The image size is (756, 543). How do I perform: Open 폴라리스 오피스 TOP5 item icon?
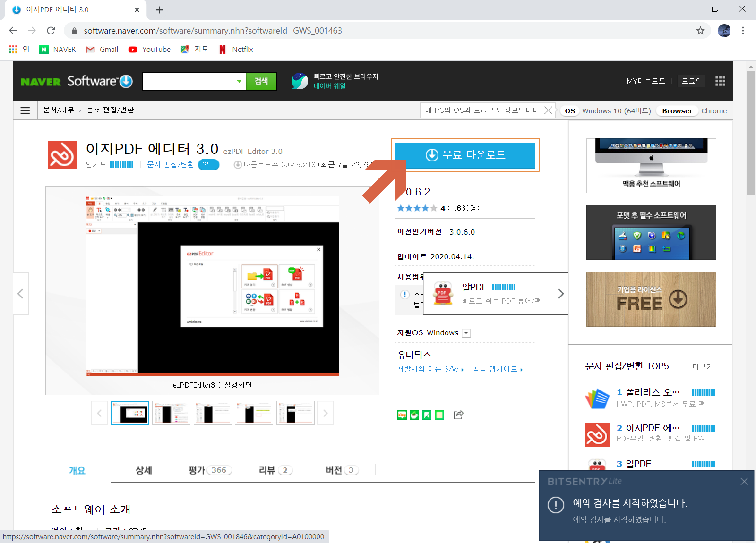597,398
